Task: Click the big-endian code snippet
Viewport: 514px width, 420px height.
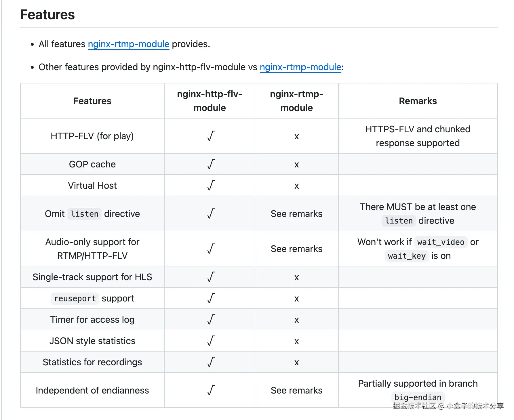Action: 418,397
